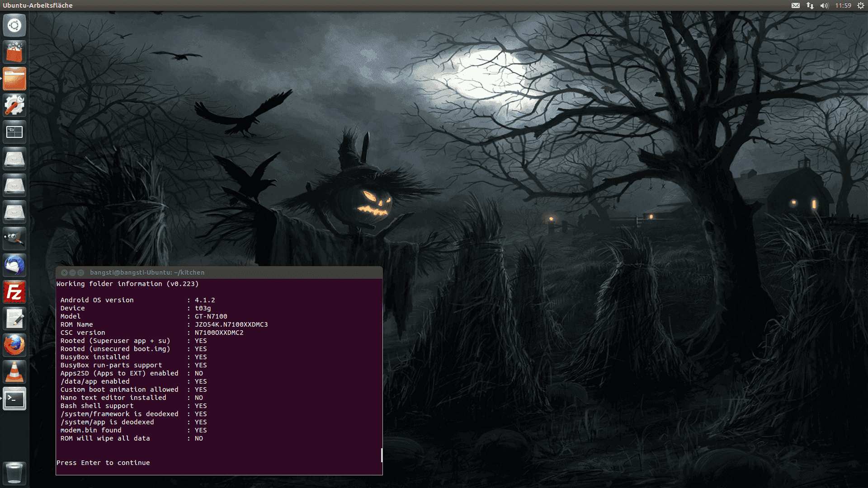The width and height of the screenshot is (868, 488).
Task: Click Android OS version value 4.1.2
Action: click(205, 300)
